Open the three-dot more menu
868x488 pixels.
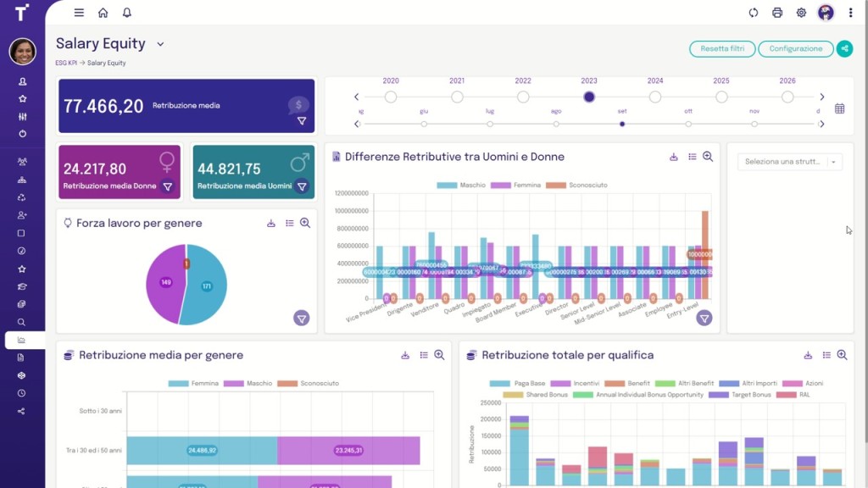[x=850, y=13]
